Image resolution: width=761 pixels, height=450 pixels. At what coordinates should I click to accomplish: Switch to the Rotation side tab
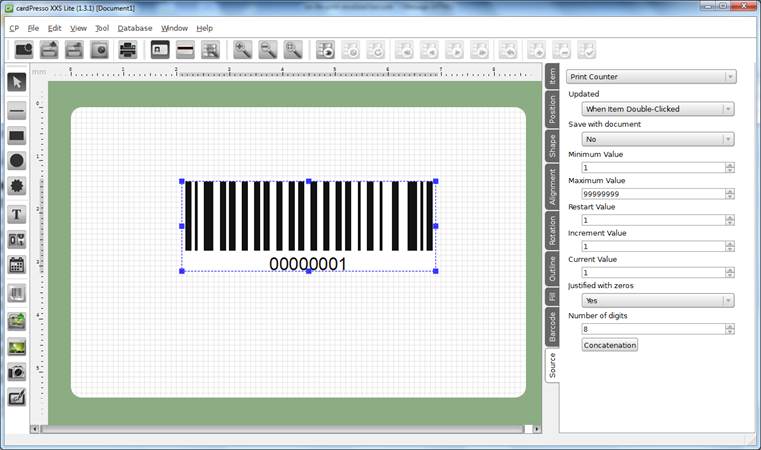pos(552,231)
